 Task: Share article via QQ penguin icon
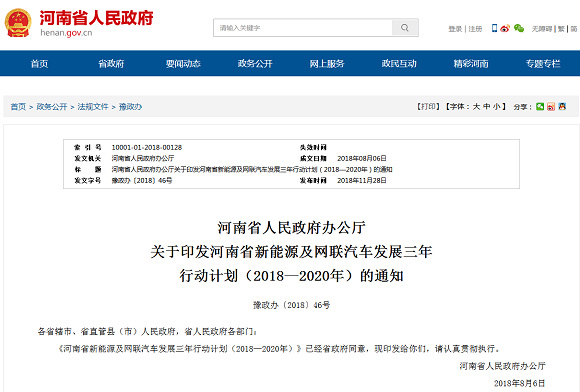[x=562, y=107]
